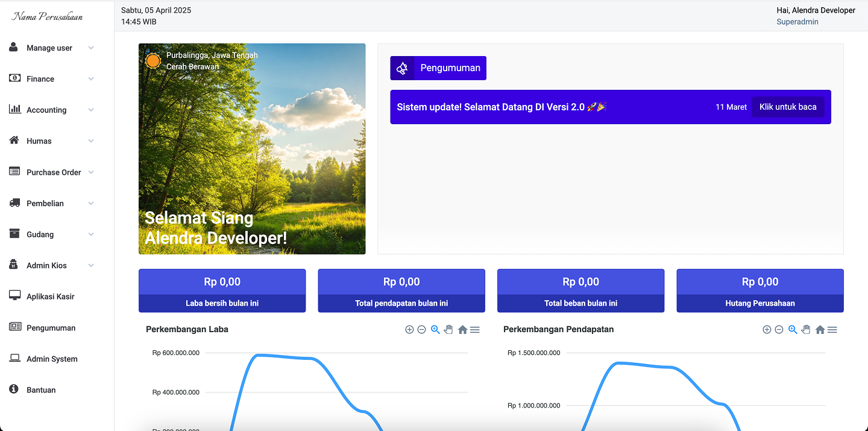Click 'Purbalingga, Jawa Tengah' location text
This screenshot has height=431, width=868.
(x=212, y=55)
